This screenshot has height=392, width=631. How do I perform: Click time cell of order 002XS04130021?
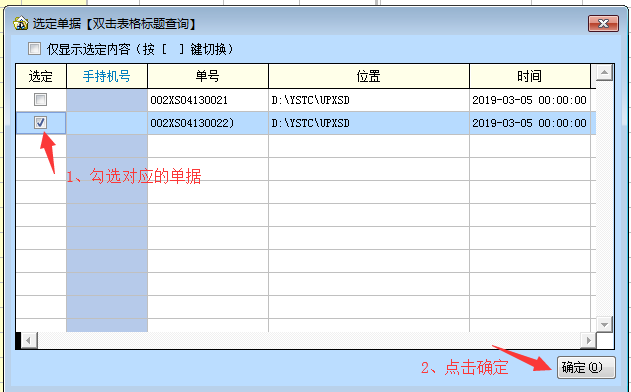coord(530,100)
